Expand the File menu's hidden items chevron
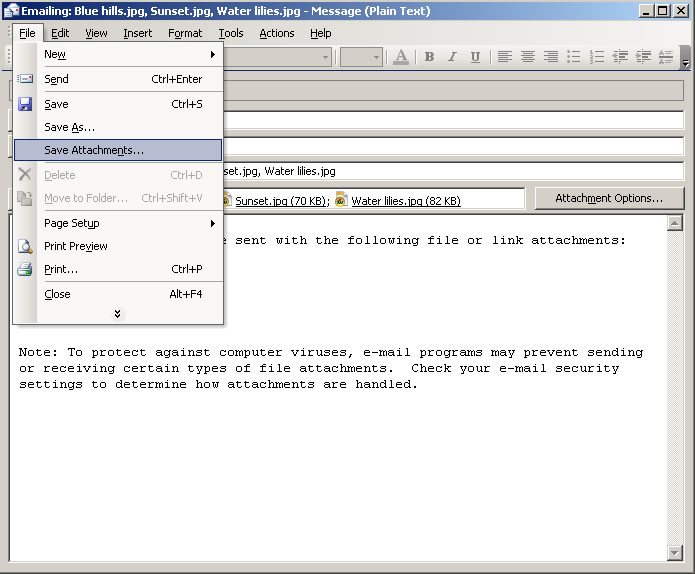 118,314
